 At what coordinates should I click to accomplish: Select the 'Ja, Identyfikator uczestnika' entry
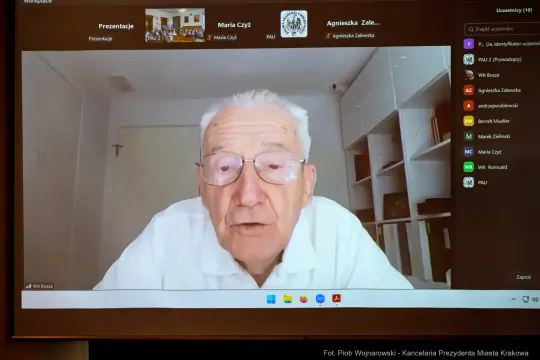tap(509, 44)
